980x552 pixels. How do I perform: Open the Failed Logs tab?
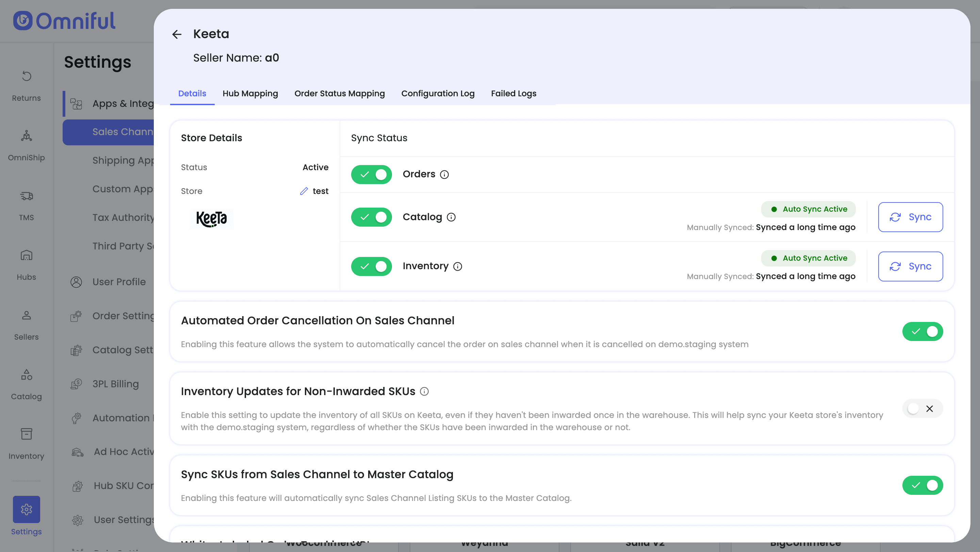pyautogui.click(x=513, y=94)
